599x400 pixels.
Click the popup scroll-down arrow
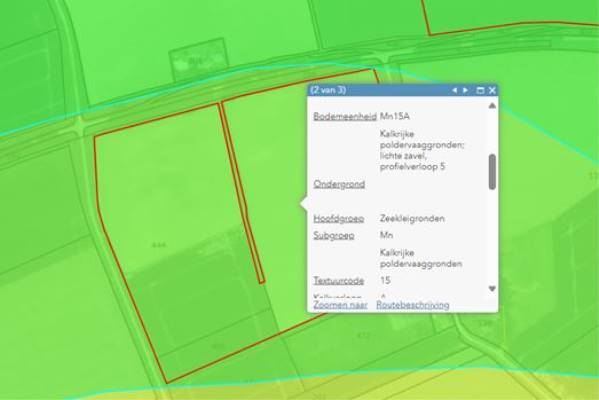[492, 289]
